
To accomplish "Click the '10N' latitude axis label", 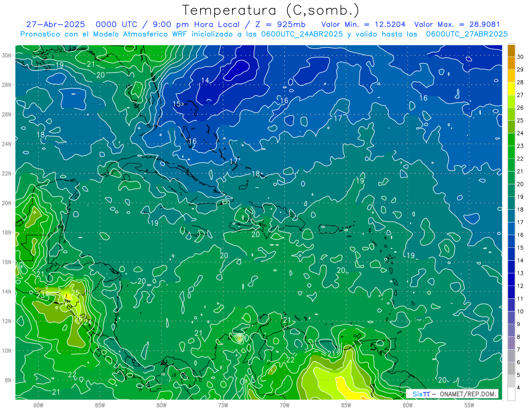I will (8, 351).
